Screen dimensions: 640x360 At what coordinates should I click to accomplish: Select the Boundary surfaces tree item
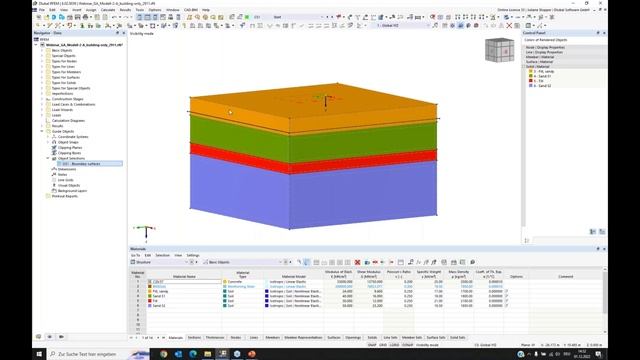coord(89,164)
